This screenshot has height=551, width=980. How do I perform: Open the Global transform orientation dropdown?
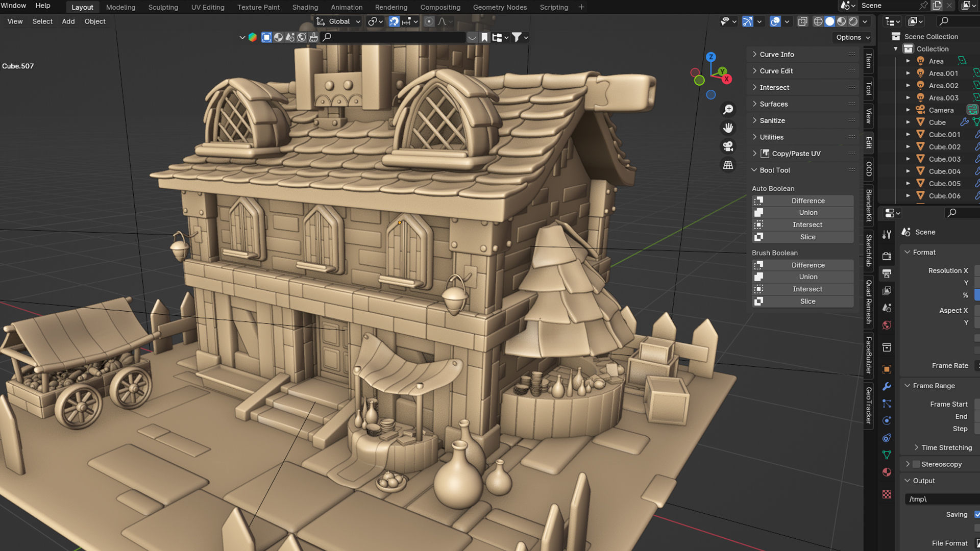pos(338,21)
